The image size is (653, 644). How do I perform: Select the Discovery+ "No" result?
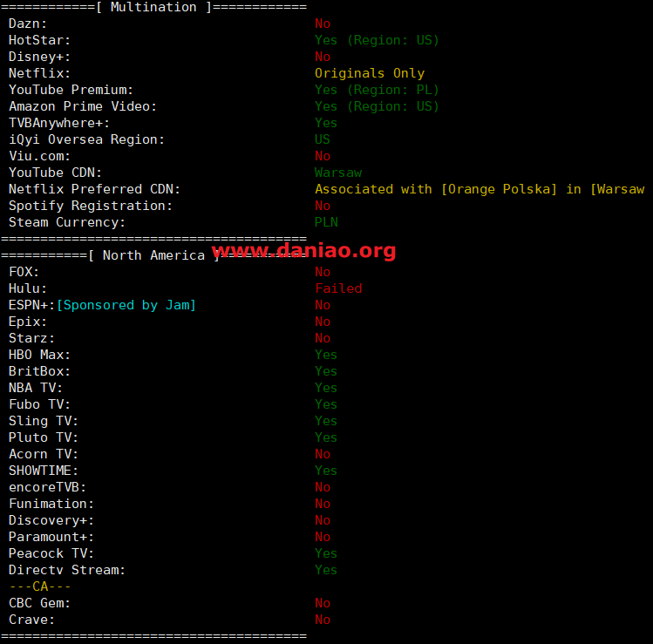pos(323,520)
